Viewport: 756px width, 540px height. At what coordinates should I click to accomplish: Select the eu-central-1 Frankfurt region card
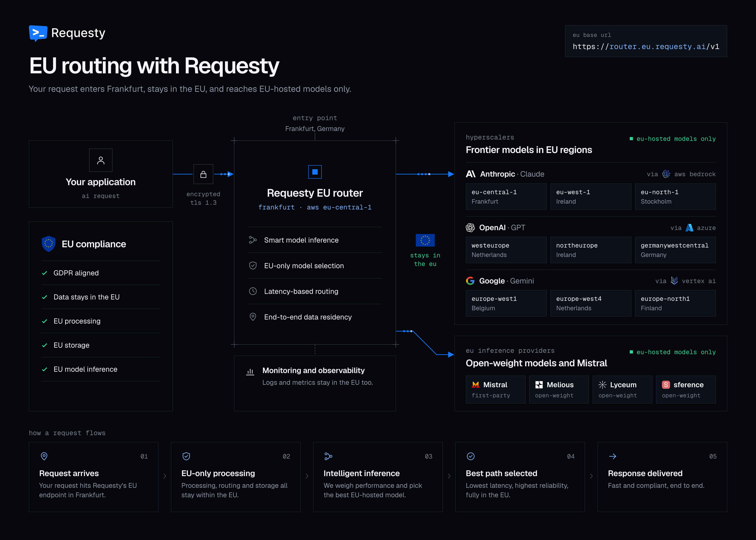(506, 196)
